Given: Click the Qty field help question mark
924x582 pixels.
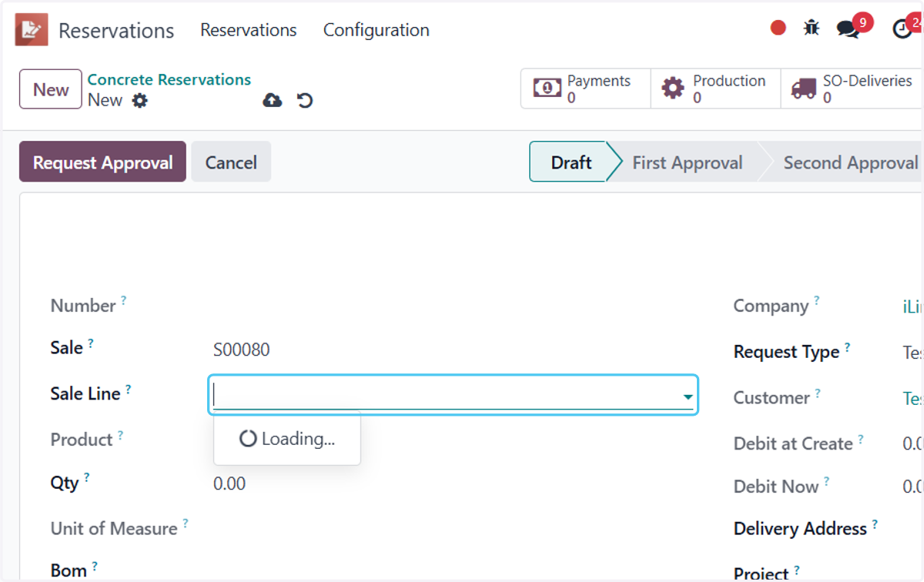Looking at the screenshot, I should (87, 477).
